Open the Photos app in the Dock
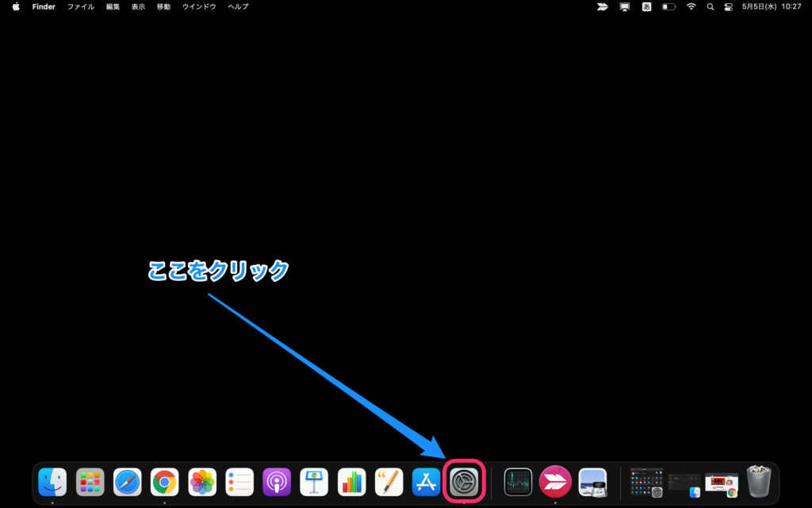Viewport: 812px width, 508px height. point(202,482)
